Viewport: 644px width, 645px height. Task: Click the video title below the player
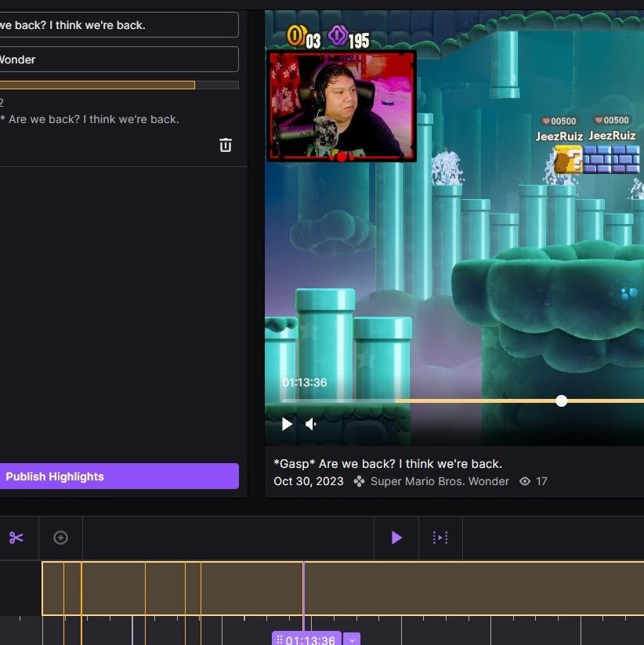pyautogui.click(x=388, y=464)
